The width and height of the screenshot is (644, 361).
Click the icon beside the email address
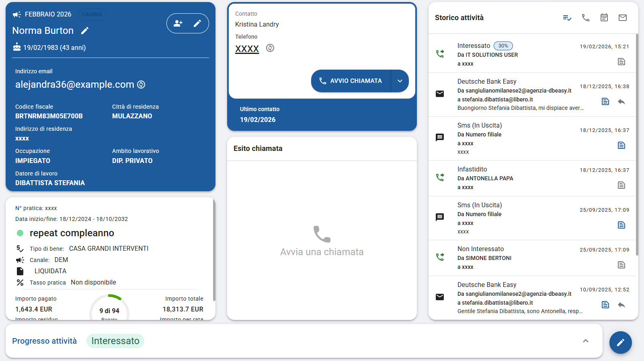tap(141, 85)
